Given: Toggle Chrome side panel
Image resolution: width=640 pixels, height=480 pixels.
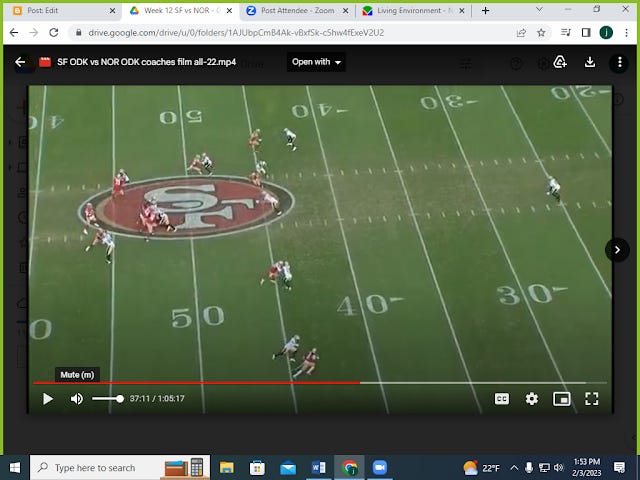Looking at the screenshot, I should [x=586, y=33].
